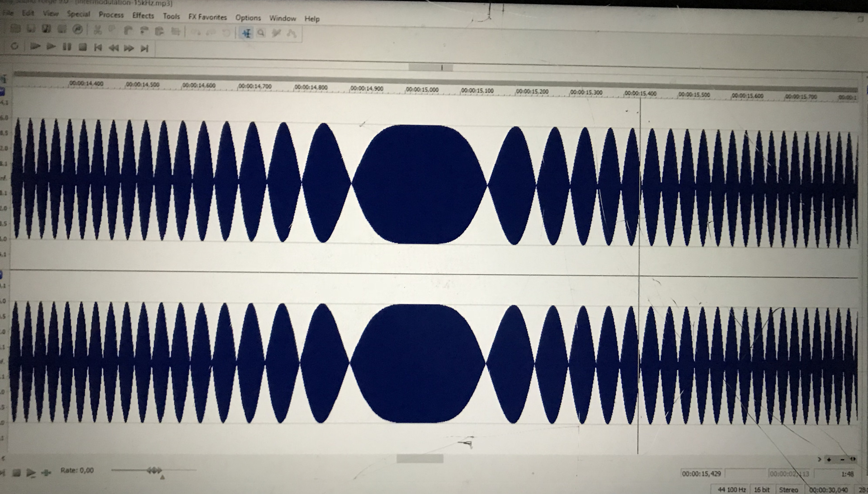
Task: Open the View menu
Action: [51, 14]
